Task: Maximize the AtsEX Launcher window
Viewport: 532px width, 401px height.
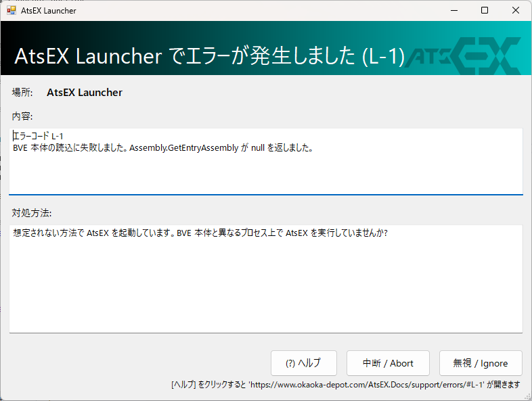Action: click(485, 11)
